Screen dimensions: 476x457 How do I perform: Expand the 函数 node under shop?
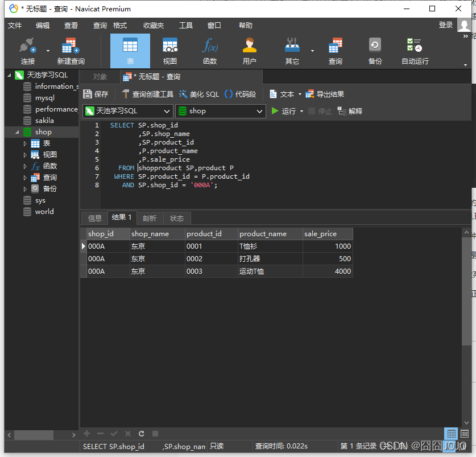25,166
